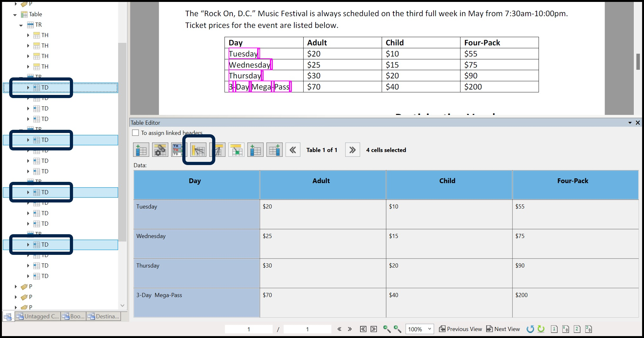This screenshot has height=338, width=644.
Task: Click the Previous View button
Action: point(460,329)
